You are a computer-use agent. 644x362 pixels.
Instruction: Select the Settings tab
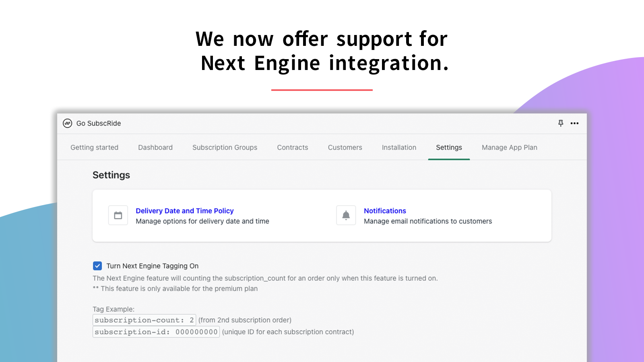[x=449, y=148]
